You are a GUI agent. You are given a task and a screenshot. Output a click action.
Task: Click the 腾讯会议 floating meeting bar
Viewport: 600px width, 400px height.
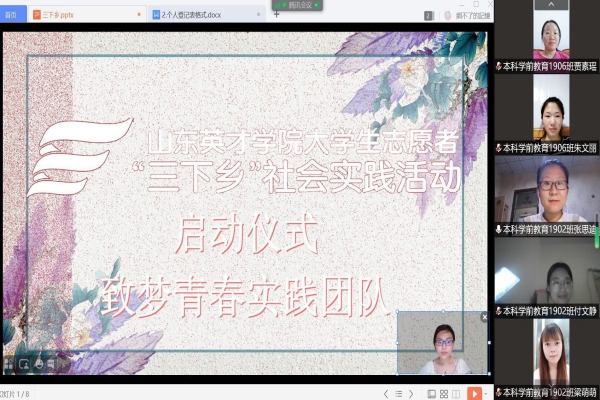pos(297,5)
